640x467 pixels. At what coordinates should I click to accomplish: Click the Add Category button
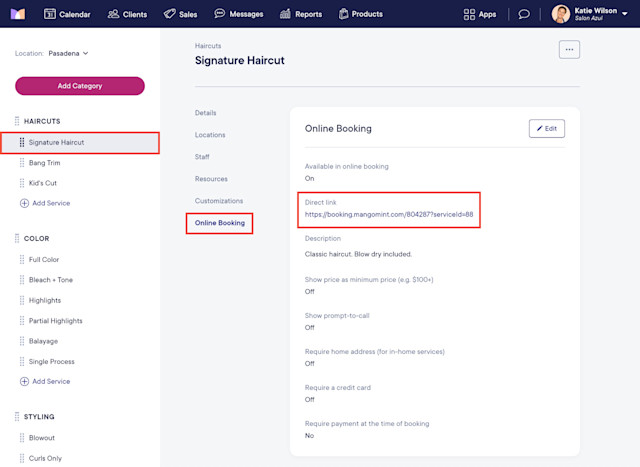(80, 86)
